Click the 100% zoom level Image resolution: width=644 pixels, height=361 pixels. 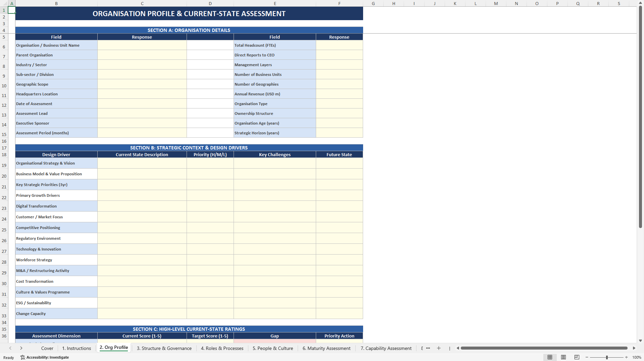(637, 357)
